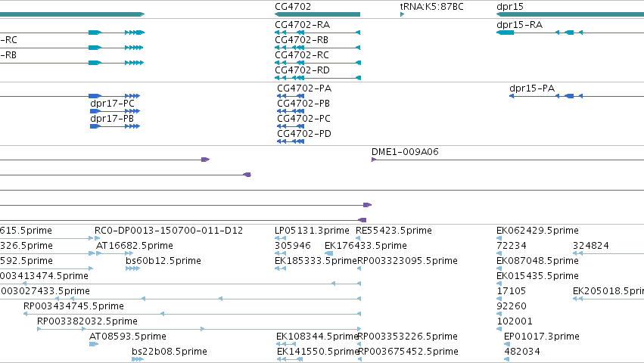Viewport: 644px width, 363px height.
Task: Select the AT16682.5prime EST
Action: 135,246
